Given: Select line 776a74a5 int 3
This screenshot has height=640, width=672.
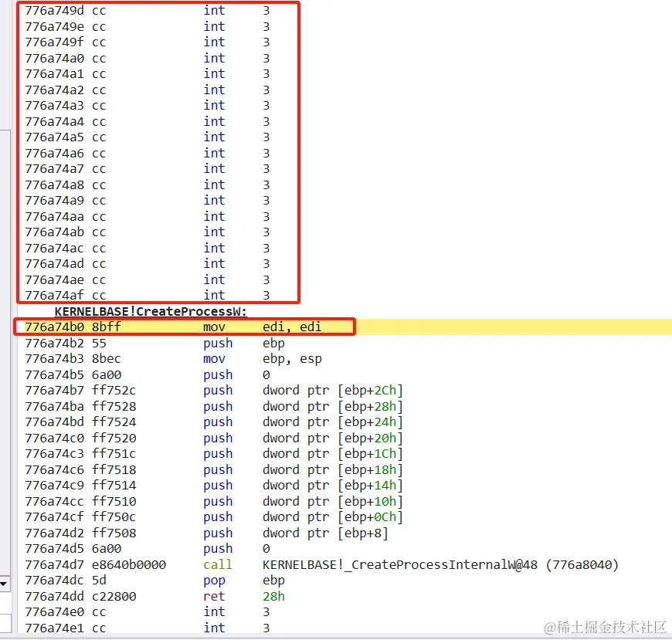Looking at the screenshot, I should tap(148, 137).
